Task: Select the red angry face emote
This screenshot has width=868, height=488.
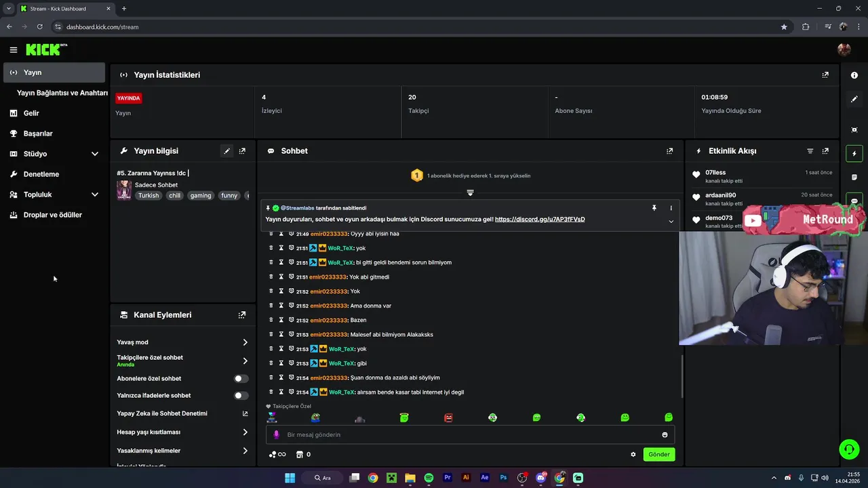Action: coord(448,418)
